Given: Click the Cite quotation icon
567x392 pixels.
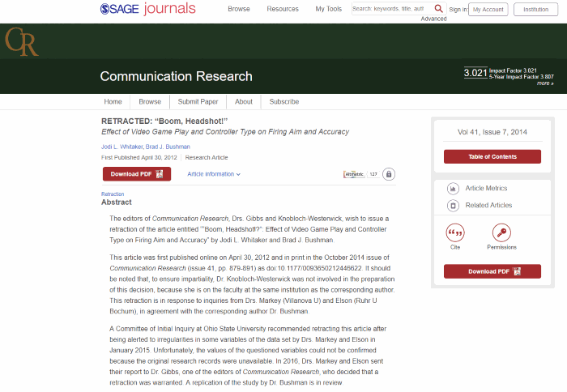Looking at the screenshot, I should (455, 232).
